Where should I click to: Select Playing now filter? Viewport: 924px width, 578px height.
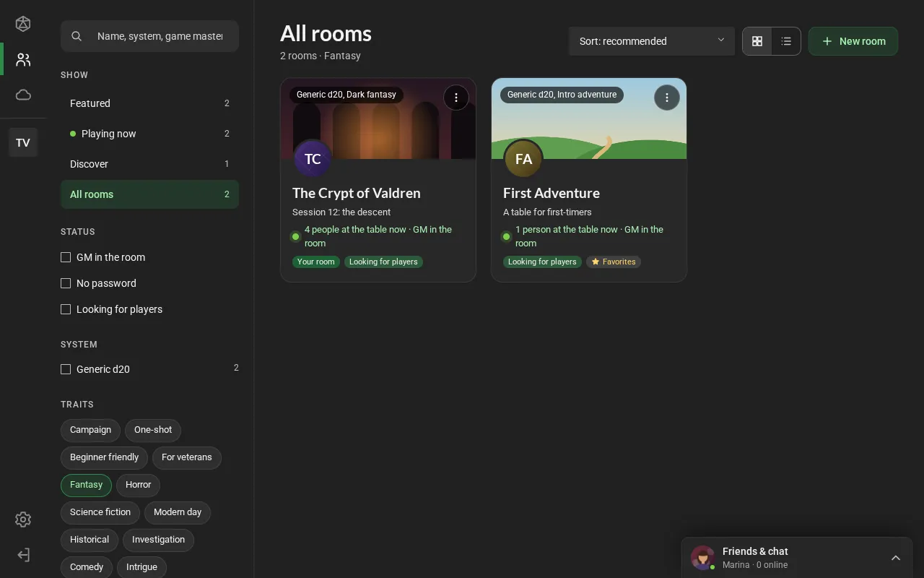149,134
